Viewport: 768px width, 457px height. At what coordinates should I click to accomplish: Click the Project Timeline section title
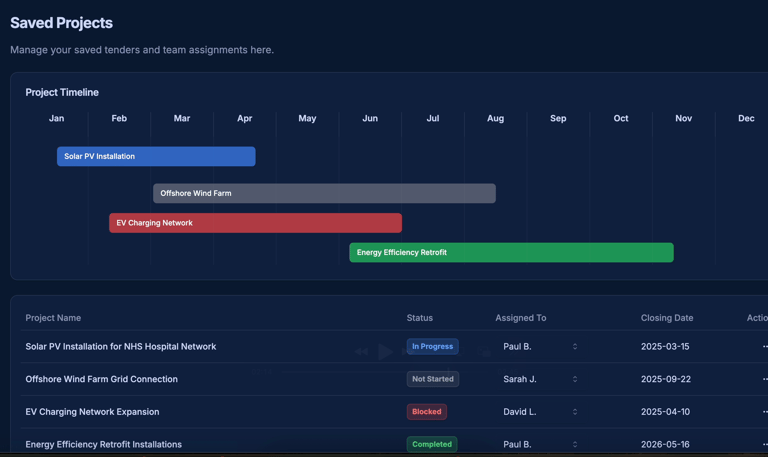[x=62, y=92]
